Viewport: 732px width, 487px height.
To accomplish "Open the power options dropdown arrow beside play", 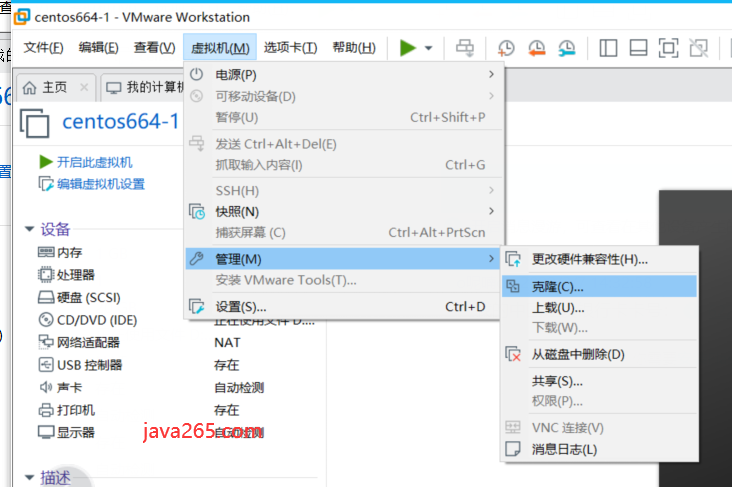I will click(x=428, y=48).
